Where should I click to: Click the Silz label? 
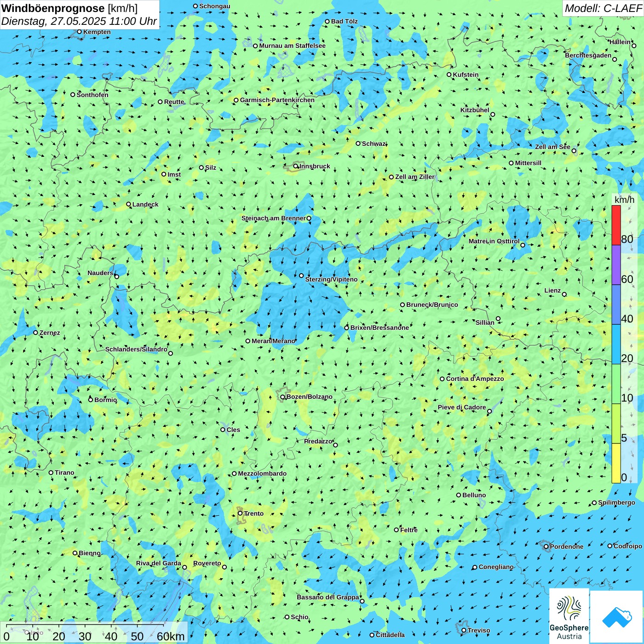coord(211,167)
